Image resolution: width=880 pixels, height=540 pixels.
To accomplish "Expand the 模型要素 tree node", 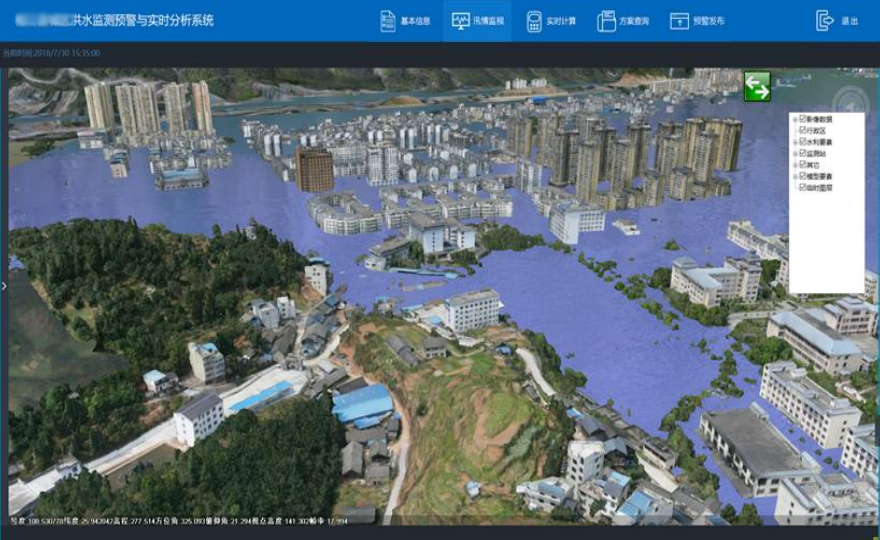I will pos(795,176).
